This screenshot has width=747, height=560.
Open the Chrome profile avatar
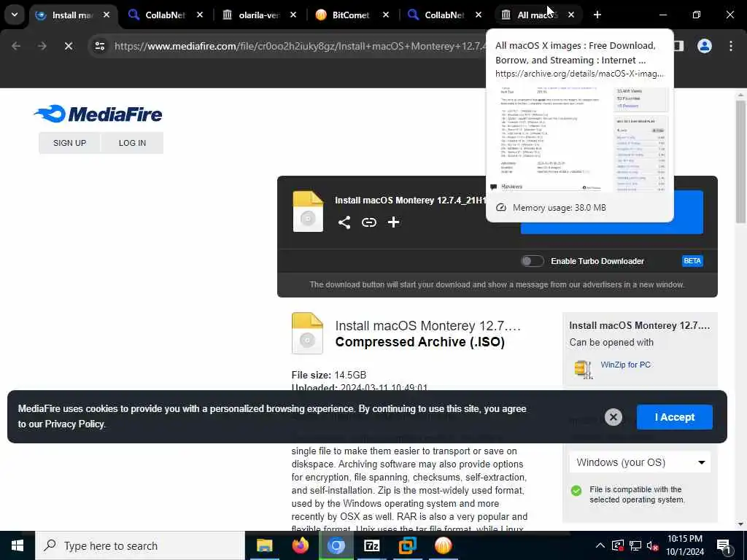point(705,46)
